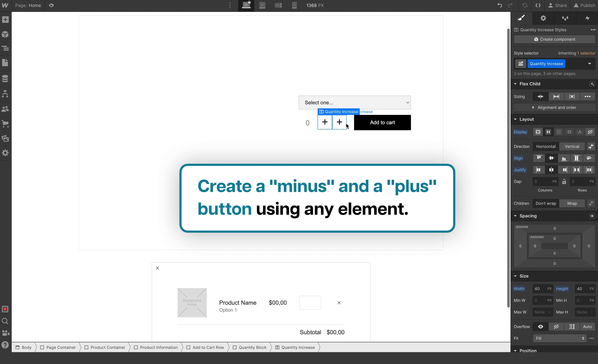Click the Add to cart button
Image resolution: width=598 pixels, height=364 pixels.
[x=382, y=123]
